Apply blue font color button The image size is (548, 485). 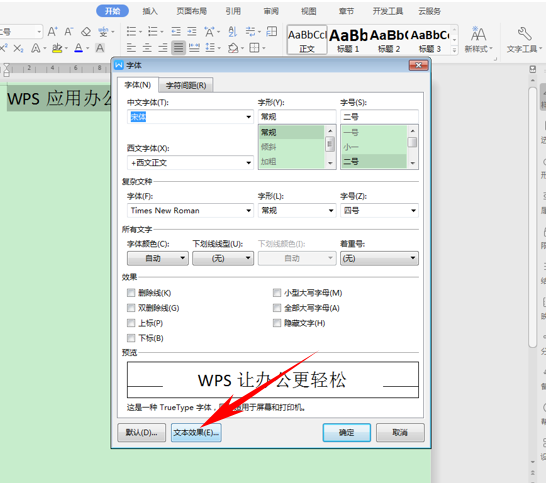pos(79,48)
